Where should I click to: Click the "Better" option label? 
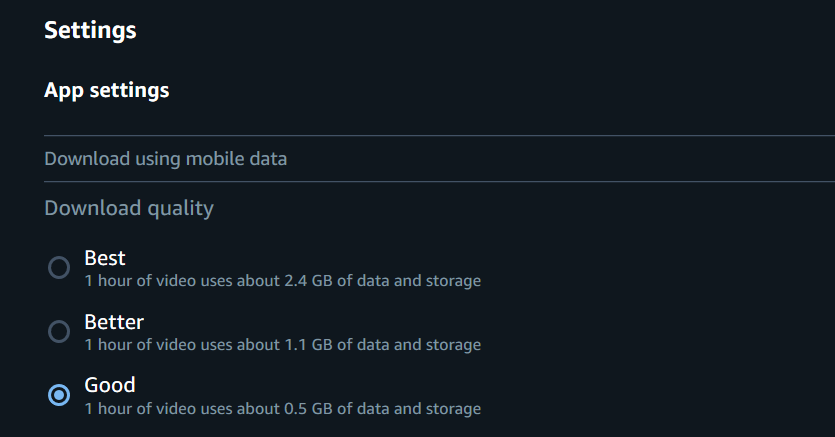click(x=114, y=322)
